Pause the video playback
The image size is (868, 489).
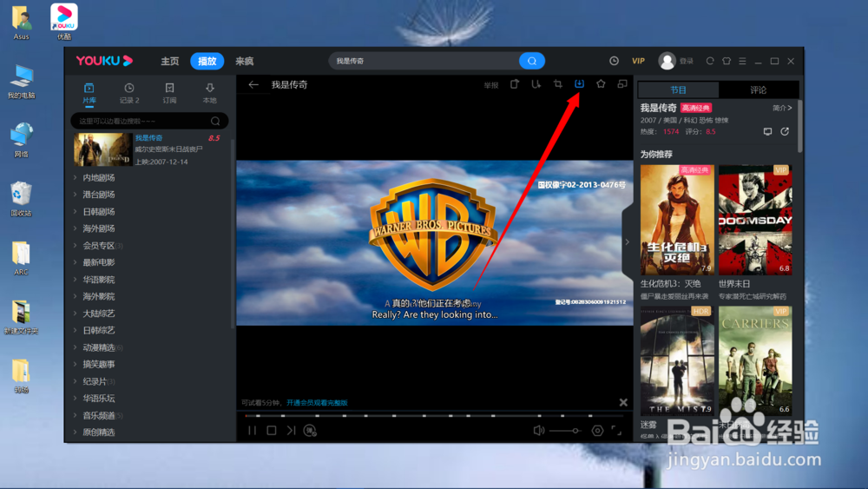[252, 430]
